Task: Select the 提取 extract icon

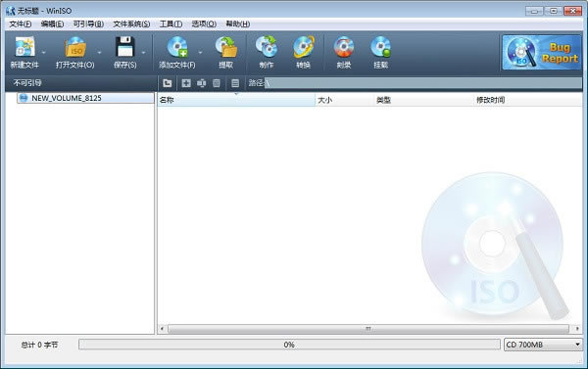Action: click(226, 47)
